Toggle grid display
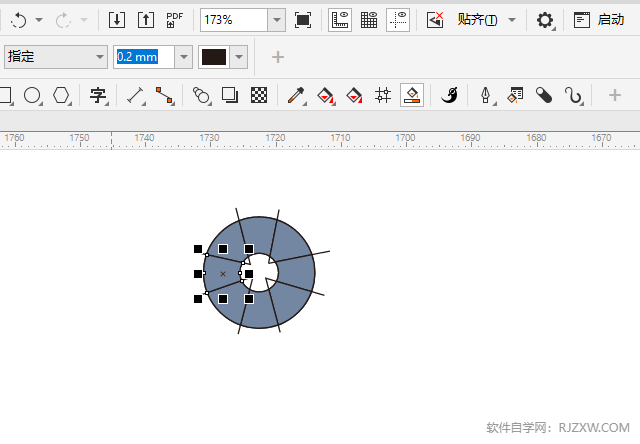The height and width of the screenshot is (444, 640). tap(369, 19)
